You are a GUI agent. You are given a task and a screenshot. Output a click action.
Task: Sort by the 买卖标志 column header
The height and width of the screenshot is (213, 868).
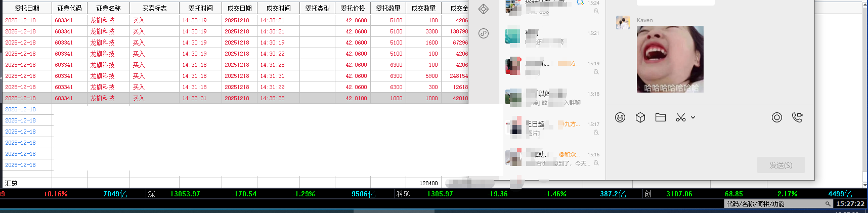coord(154,8)
